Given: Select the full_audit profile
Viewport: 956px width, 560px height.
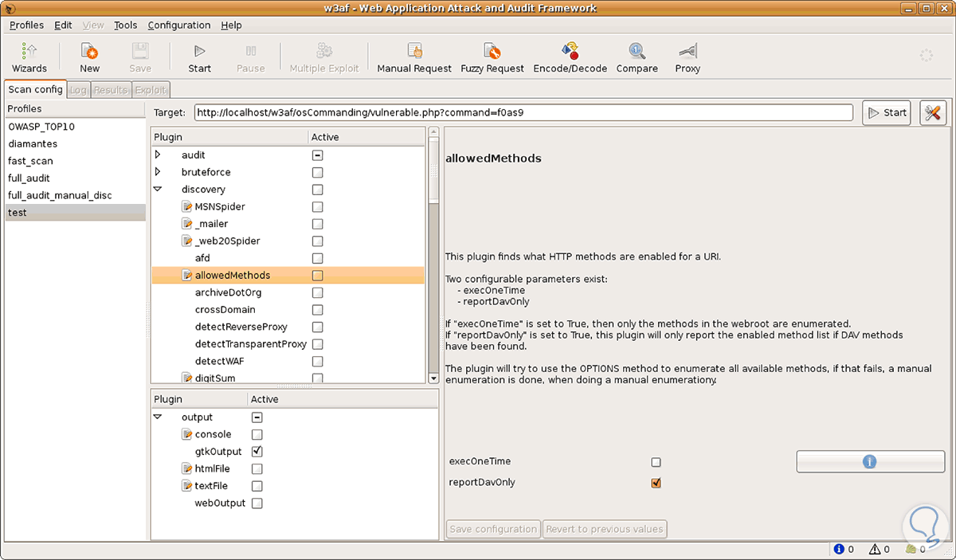Looking at the screenshot, I should click(x=76, y=178).
